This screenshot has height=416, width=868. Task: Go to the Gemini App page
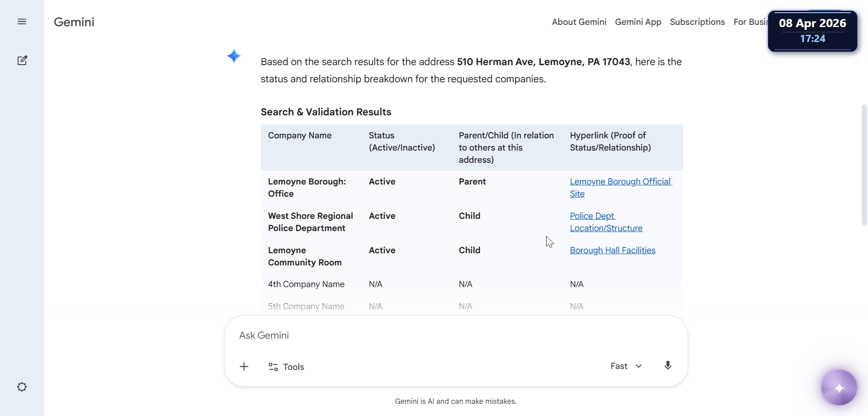pos(638,22)
